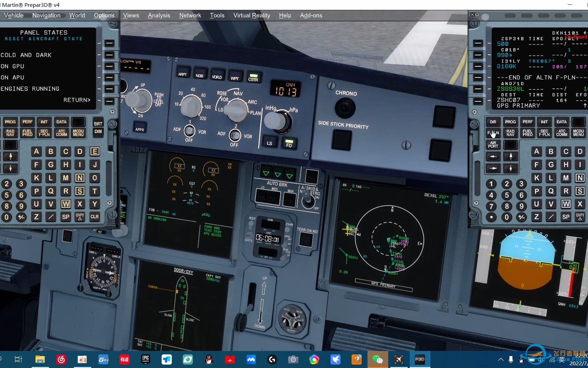Click left arrow key on right MCDU
Viewport: 588px width, 368px height.
click(493, 157)
